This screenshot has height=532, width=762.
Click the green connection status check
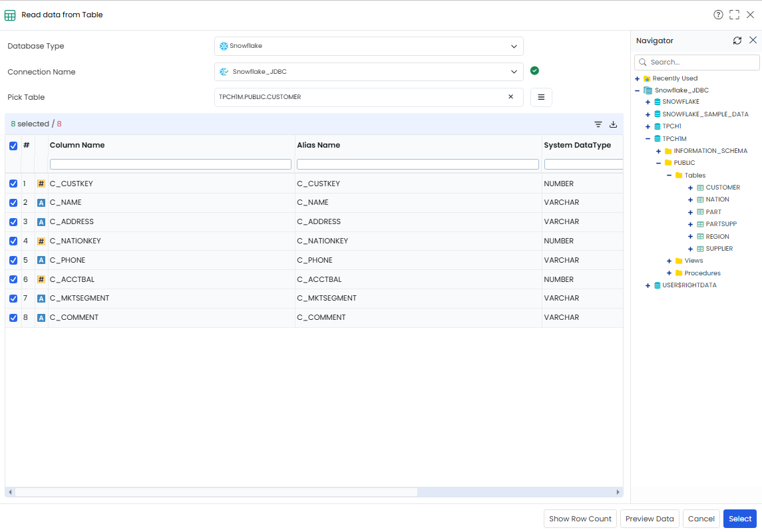coord(534,71)
